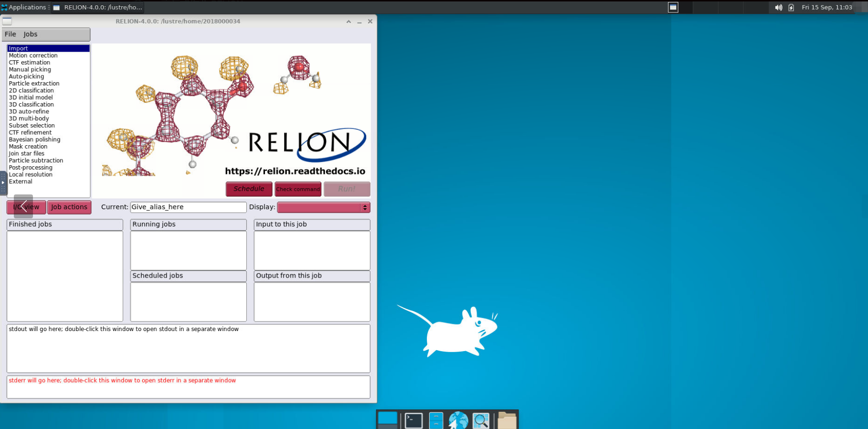Click the Current alias input field
This screenshot has width=868, height=429.
[188, 207]
